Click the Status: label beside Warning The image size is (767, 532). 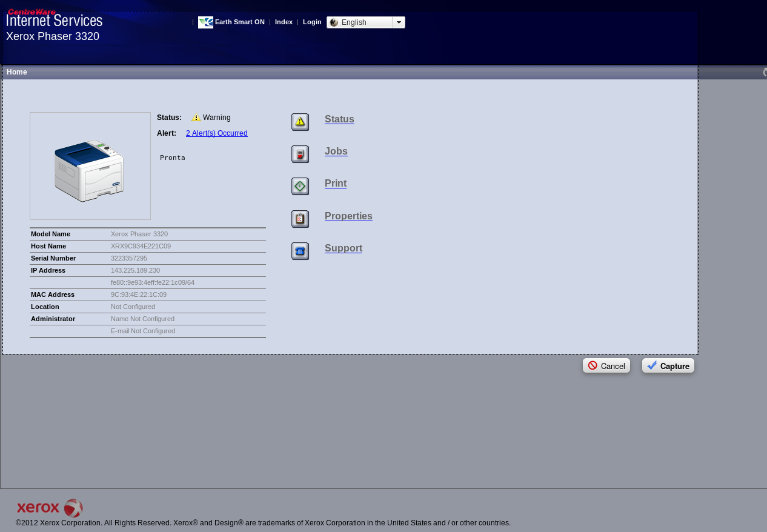coord(169,118)
